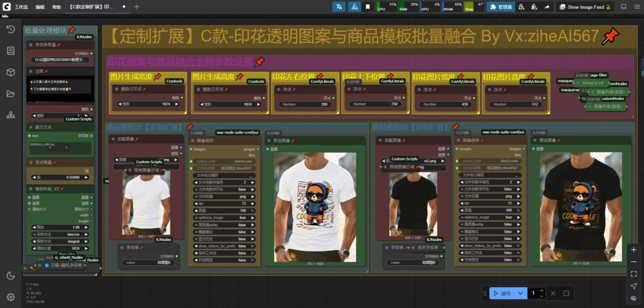
Task: Collapse 字符串常量 node via title dot
Action: [x=31, y=45]
